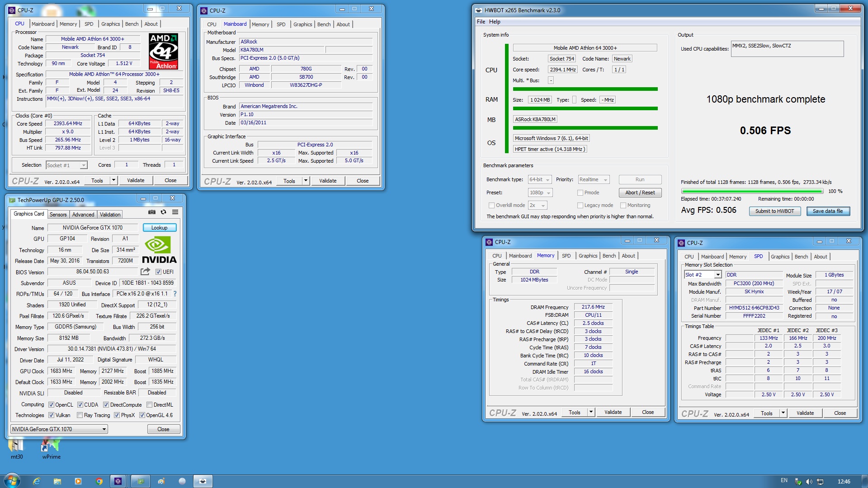Click the EN language indicator in the tray
The image size is (868, 488).
(x=784, y=480)
